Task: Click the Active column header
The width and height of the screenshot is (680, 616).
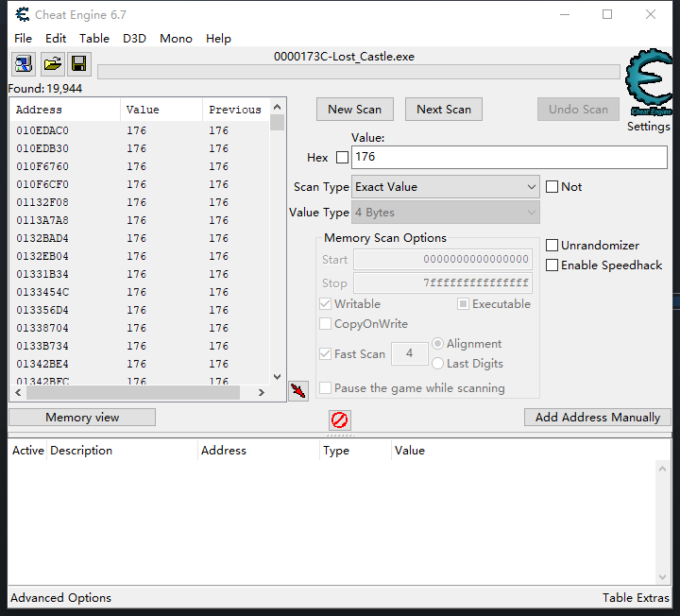Action: tap(27, 451)
